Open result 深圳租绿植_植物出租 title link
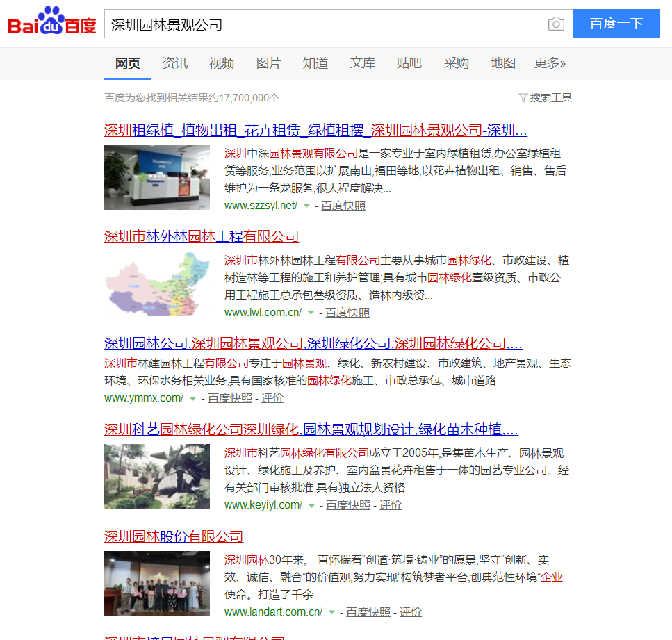This screenshot has height=640, width=672. (x=315, y=130)
